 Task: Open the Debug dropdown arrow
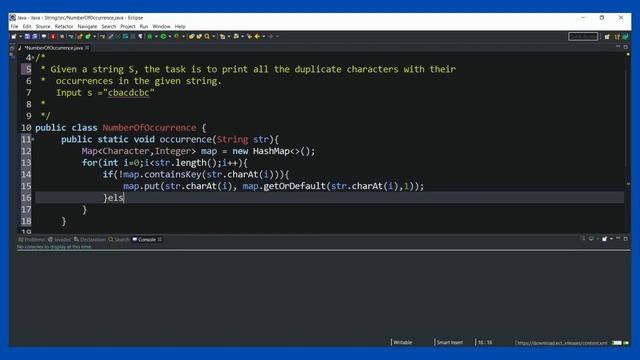156,36
